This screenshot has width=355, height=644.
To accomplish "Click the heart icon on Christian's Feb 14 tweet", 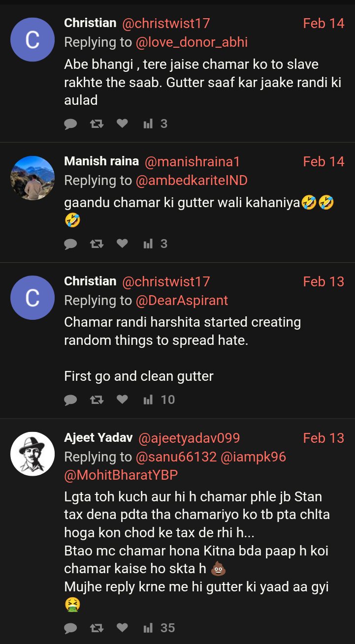I will click(122, 123).
